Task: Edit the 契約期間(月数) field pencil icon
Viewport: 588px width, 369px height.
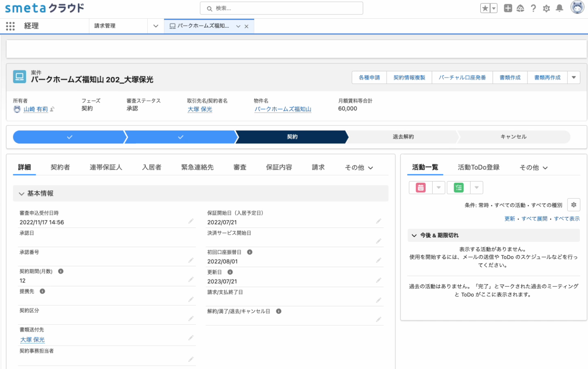Action: [x=191, y=280]
